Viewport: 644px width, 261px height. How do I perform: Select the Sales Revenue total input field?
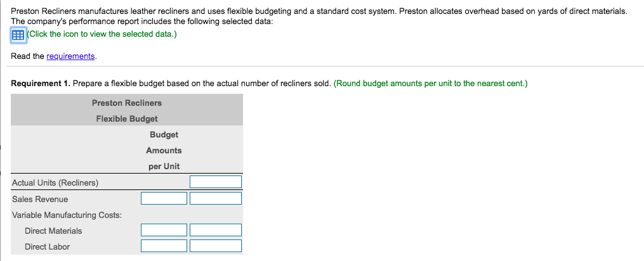point(216,199)
